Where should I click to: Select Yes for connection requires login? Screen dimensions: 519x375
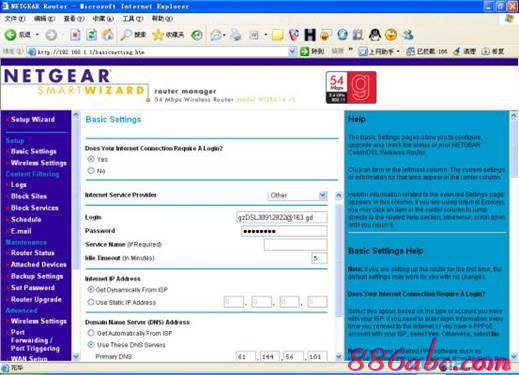click(x=91, y=159)
